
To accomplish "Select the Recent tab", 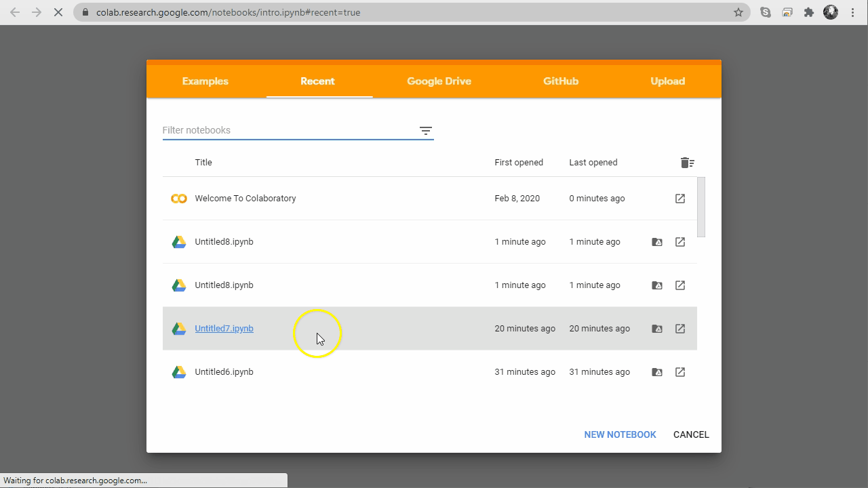I will point(318,81).
